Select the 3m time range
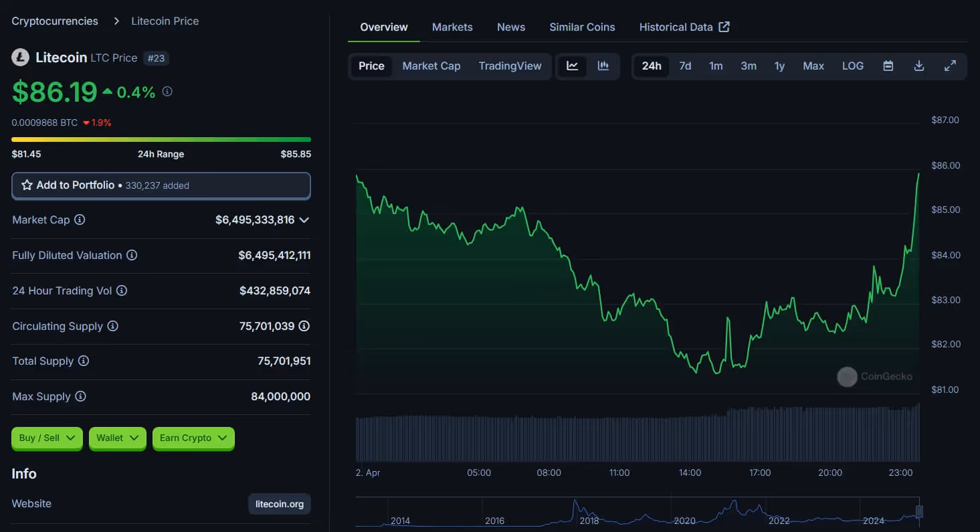980x532 pixels. 749,66
